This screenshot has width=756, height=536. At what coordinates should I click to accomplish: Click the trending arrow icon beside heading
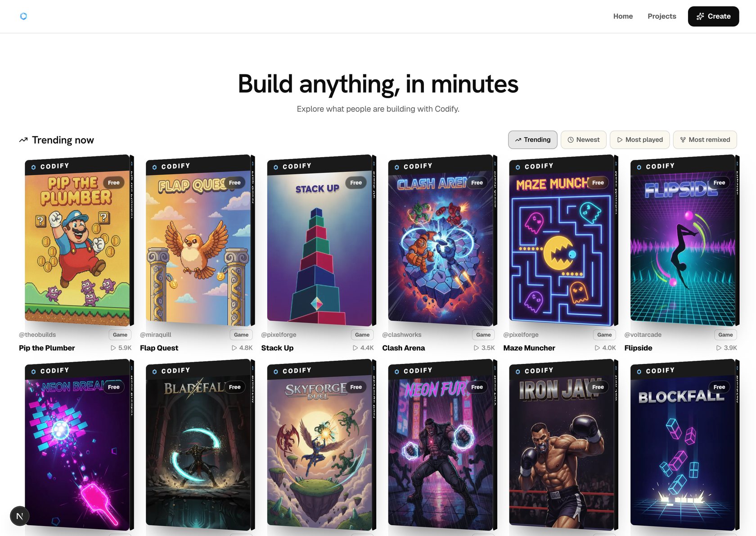point(23,140)
